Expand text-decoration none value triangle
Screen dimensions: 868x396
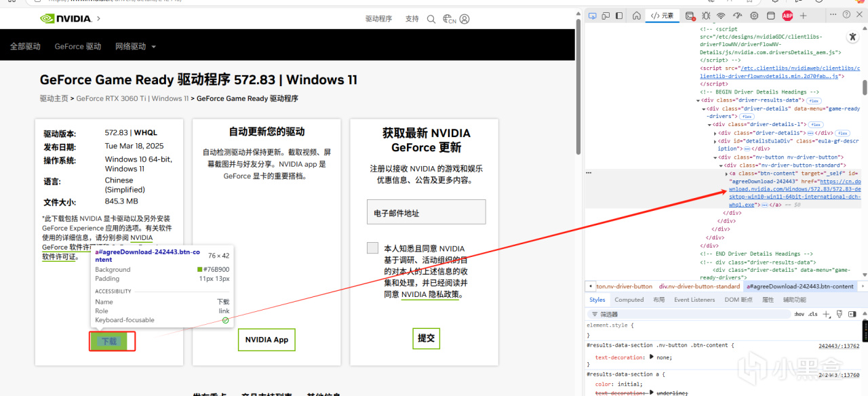pyautogui.click(x=652, y=357)
